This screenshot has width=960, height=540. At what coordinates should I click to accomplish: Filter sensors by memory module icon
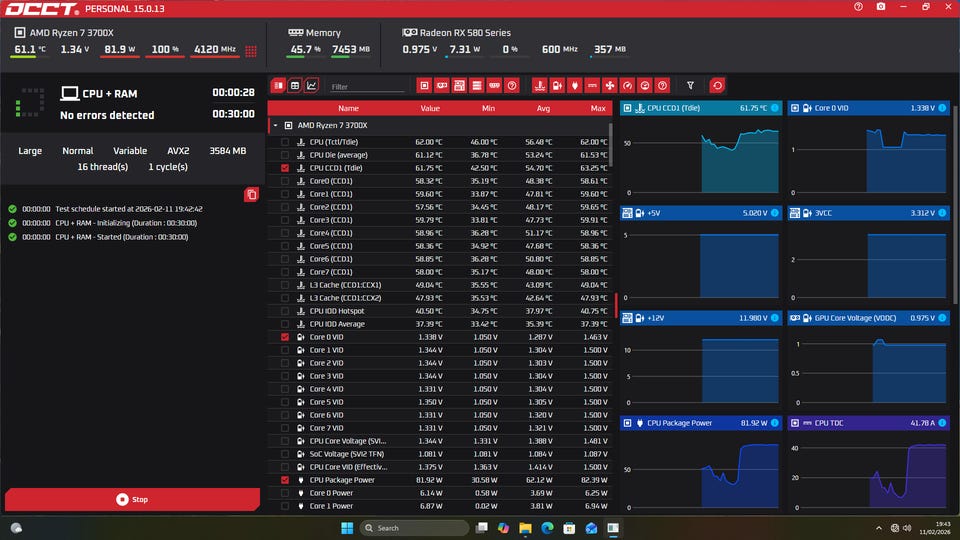click(x=494, y=86)
